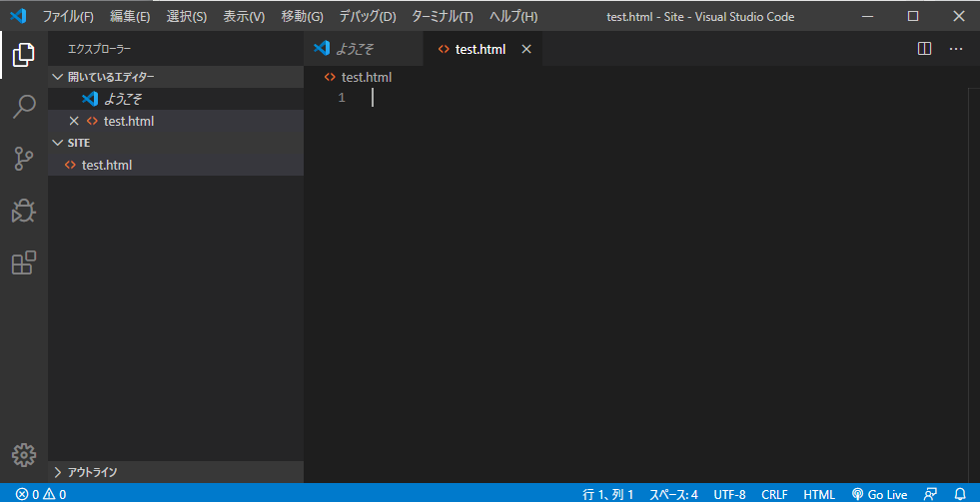Change language mode from HTML
This screenshot has width=980, height=502.
coord(819,494)
